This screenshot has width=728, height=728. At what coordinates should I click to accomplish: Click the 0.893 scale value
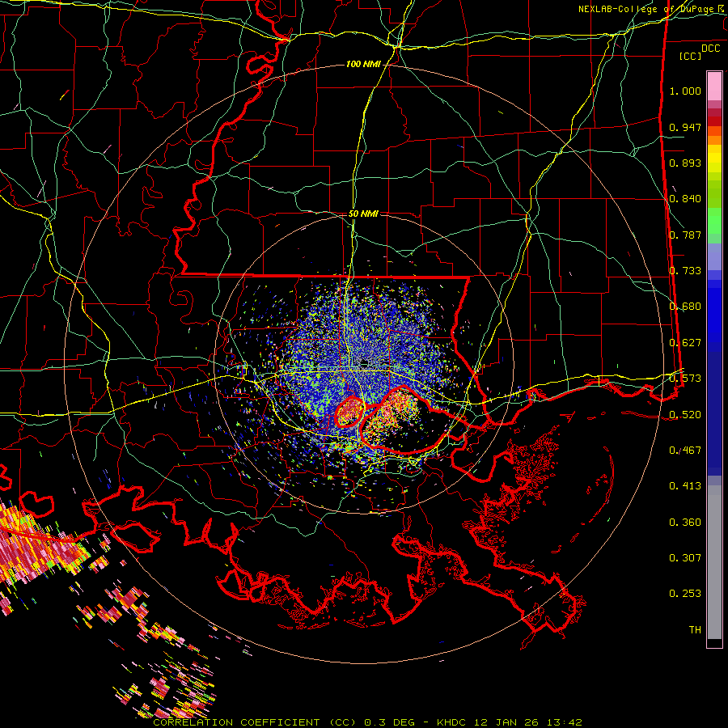pyautogui.click(x=685, y=163)
